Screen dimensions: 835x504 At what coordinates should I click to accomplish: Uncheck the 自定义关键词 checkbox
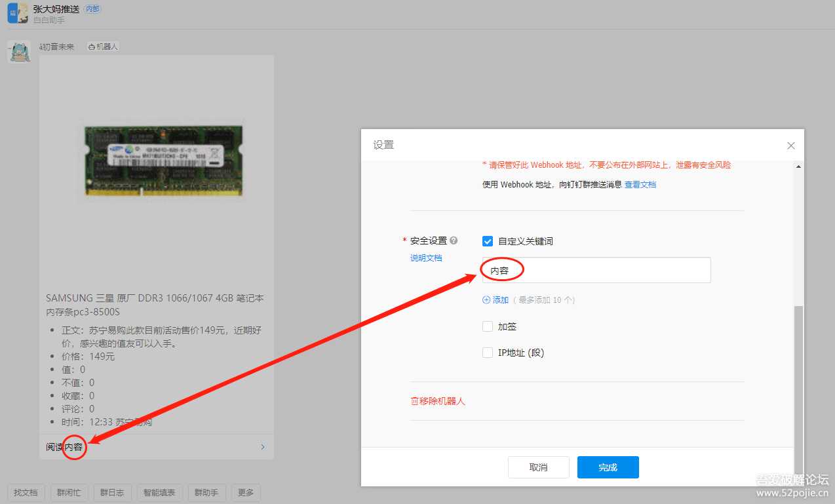pyautogui.click(x=488, y=241)
